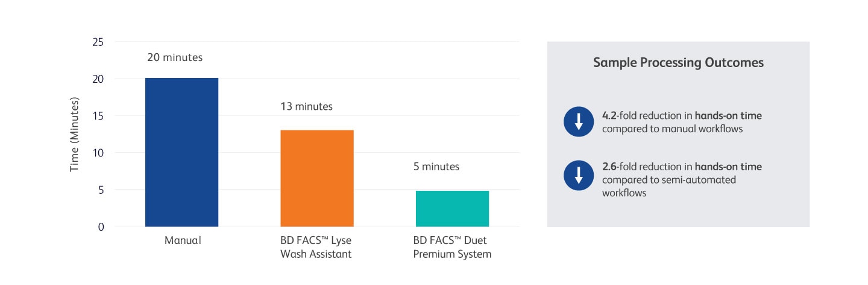Click the 5 minutes data label
Viewport: 868px width, 285px height.
tap(438, 167)
